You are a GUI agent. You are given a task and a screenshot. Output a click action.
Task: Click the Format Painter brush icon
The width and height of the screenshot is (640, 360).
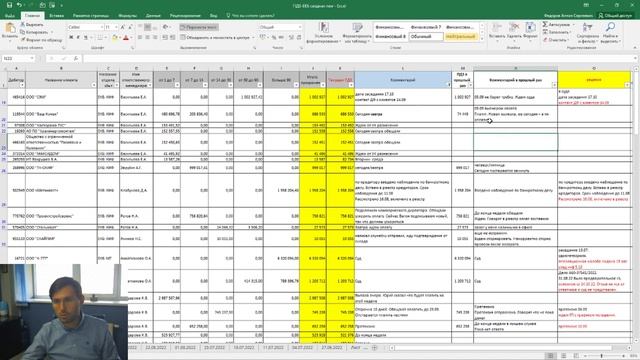click(x=23, y=40)
